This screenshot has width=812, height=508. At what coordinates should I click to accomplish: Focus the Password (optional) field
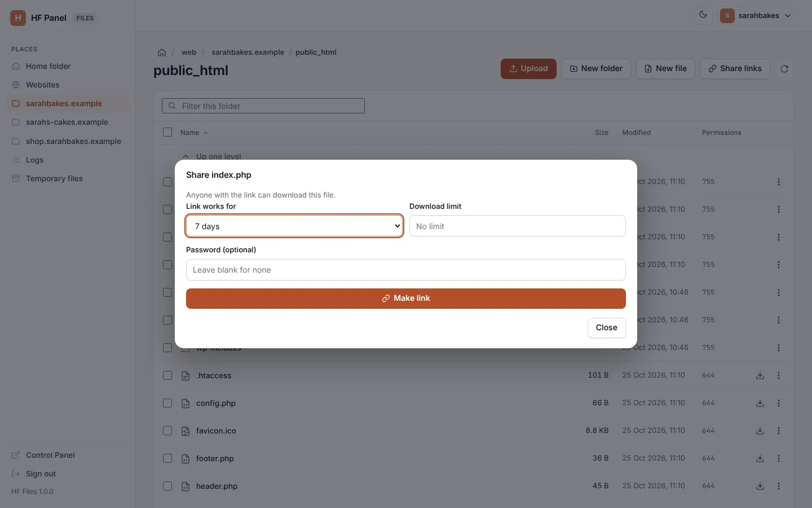[406, 270]
